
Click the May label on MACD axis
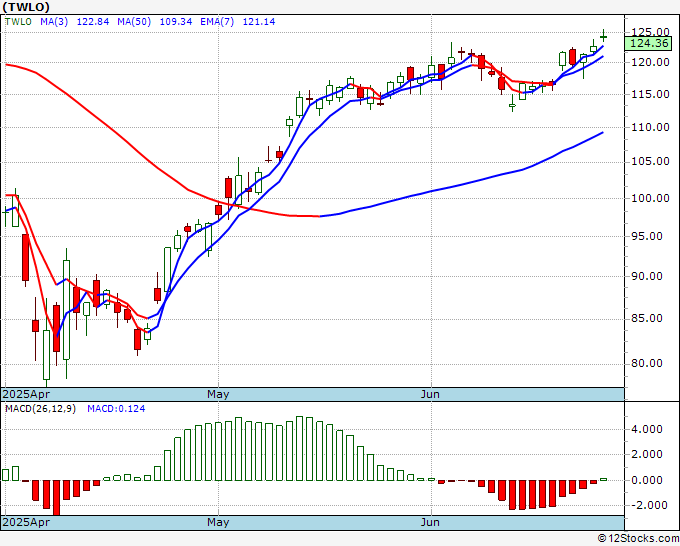[218, 522]
